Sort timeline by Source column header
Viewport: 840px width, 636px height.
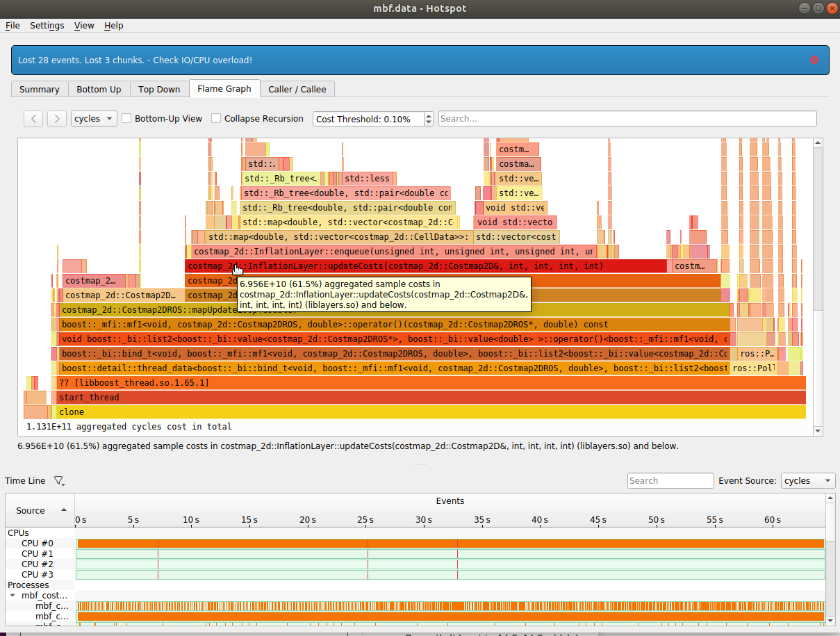pos(40,510)
